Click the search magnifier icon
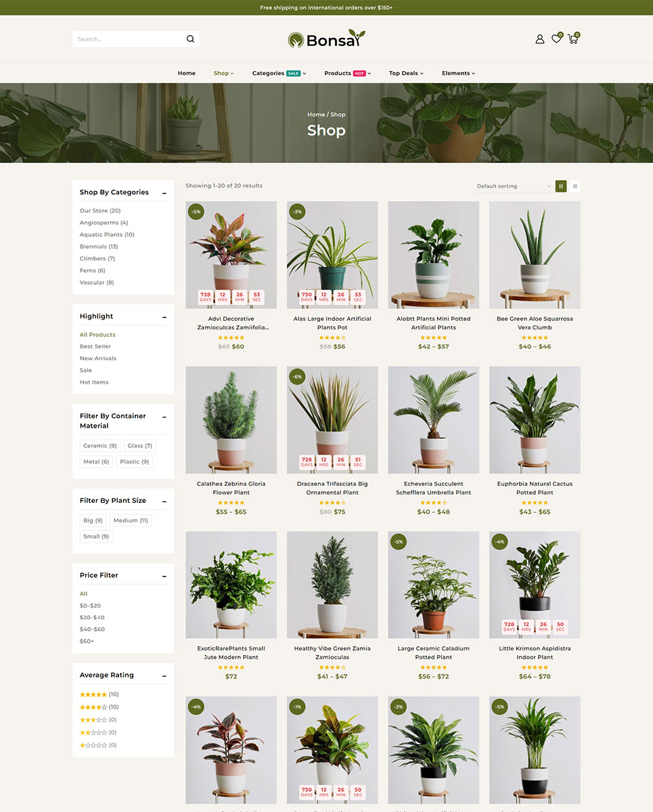 (x=190, y=39)
